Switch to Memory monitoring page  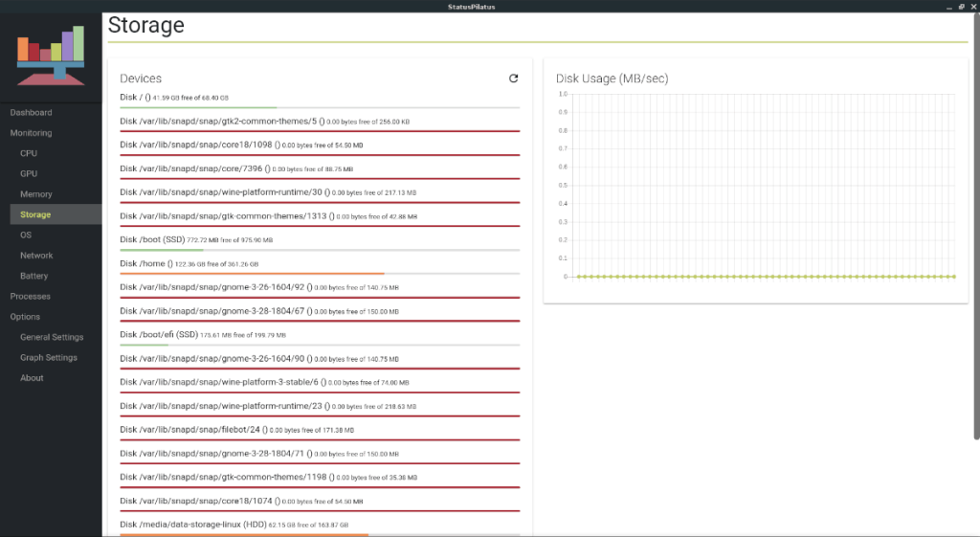(36, 194)
